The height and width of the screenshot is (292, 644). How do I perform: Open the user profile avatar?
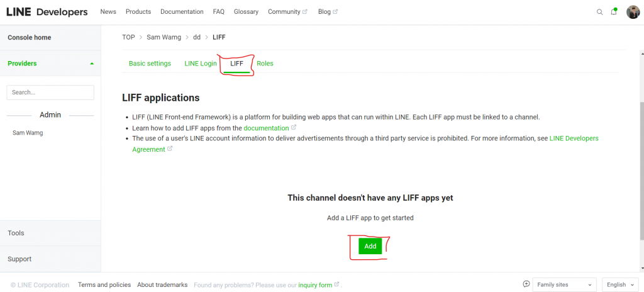[633, 12]
